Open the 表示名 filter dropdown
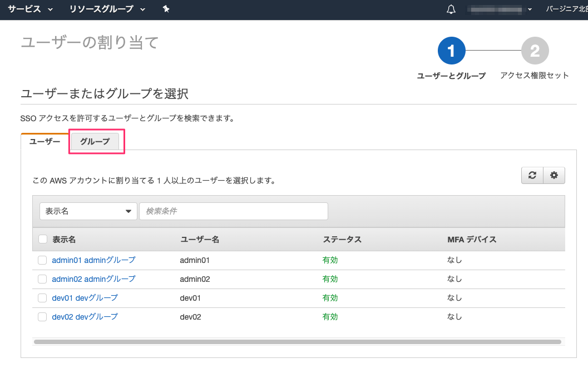This screenshot has width=588, height=373. point(88,211)
